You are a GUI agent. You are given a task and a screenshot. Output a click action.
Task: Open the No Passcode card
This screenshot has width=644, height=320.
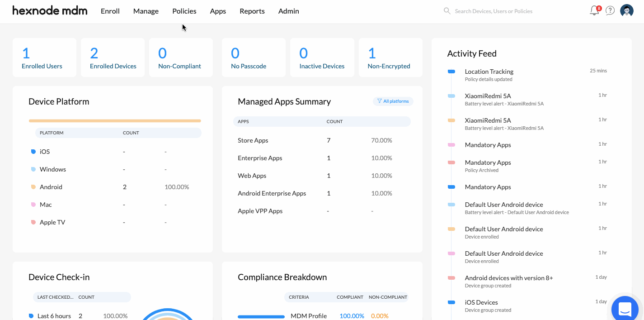click(254, 57)
